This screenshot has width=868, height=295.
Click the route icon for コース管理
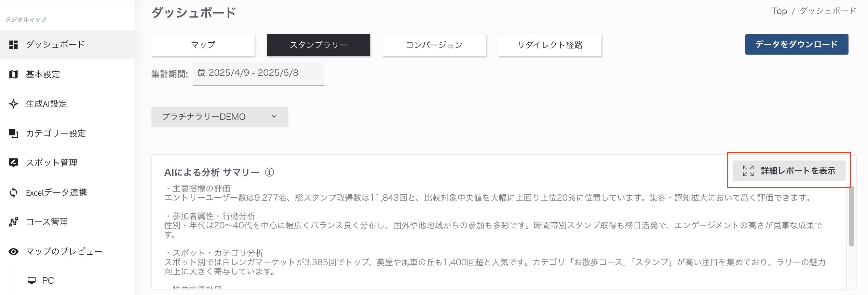pos(13,222)
